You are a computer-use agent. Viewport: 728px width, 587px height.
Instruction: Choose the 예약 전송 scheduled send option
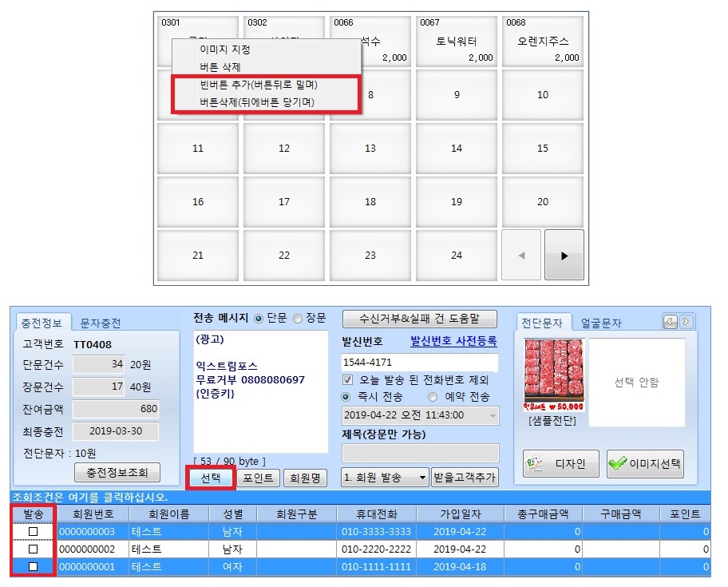click(x=433, y=396)
